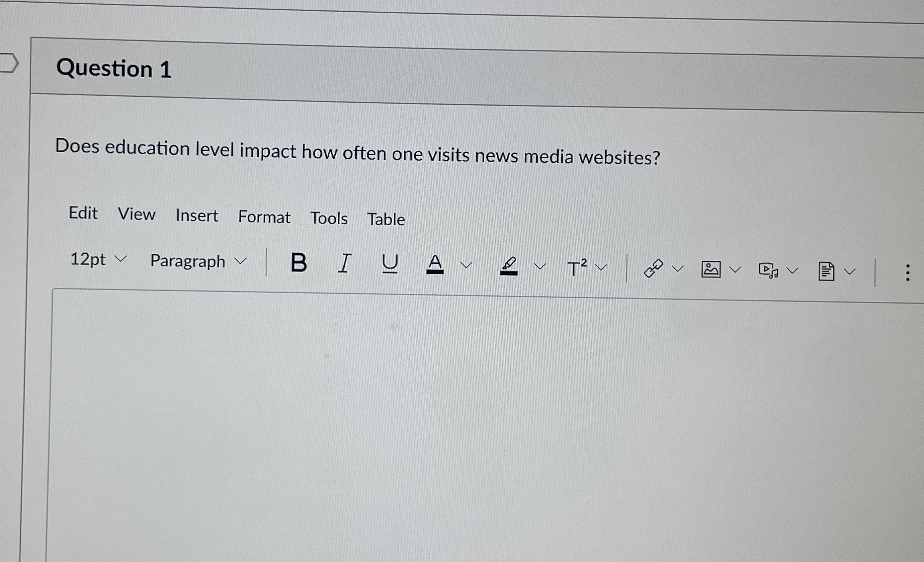
Task: Click the insert media icon
Action: coord(768,270)
